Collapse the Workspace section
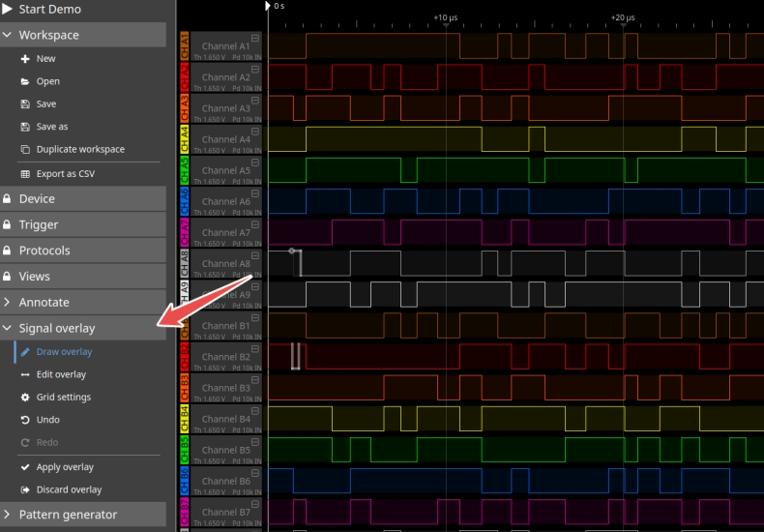Screen dimensions: 764x532 pos(8,35)
